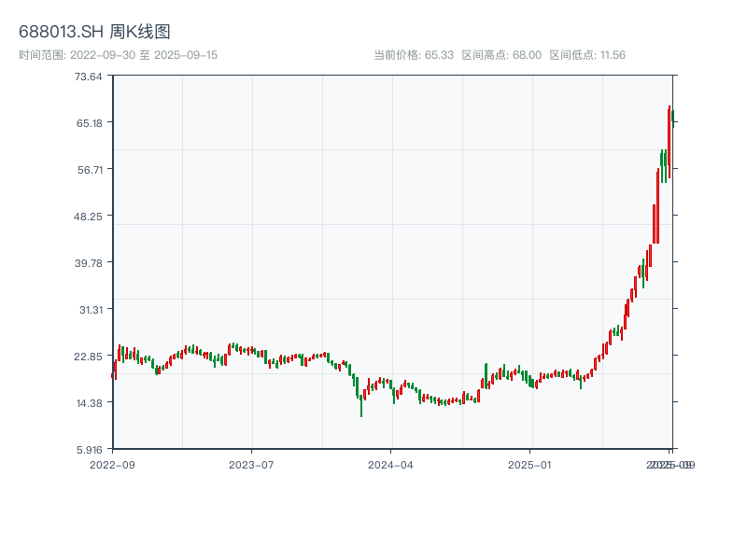The image size is (747, 560).
Task: Select the tallest red candle near the 68.00 high
Action: pyautogui.click(x=669, y=142)
